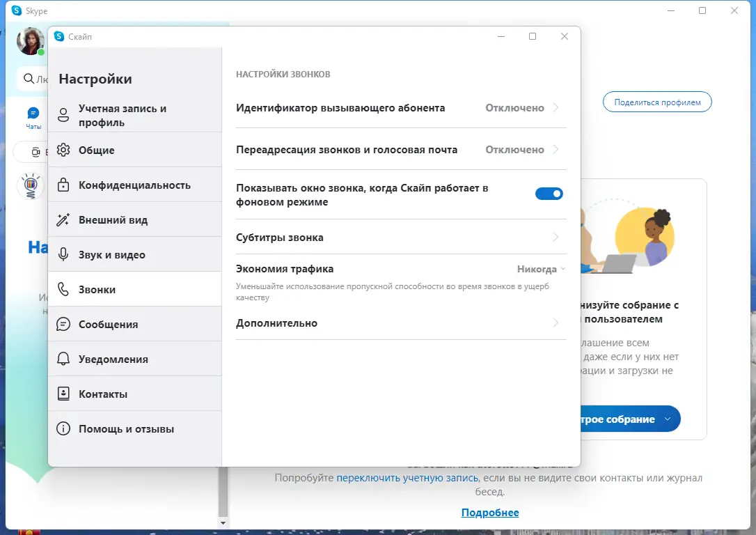Open the dropdown arrow on the собрание button
756x535 pixels.
click(x=668, y=419)
